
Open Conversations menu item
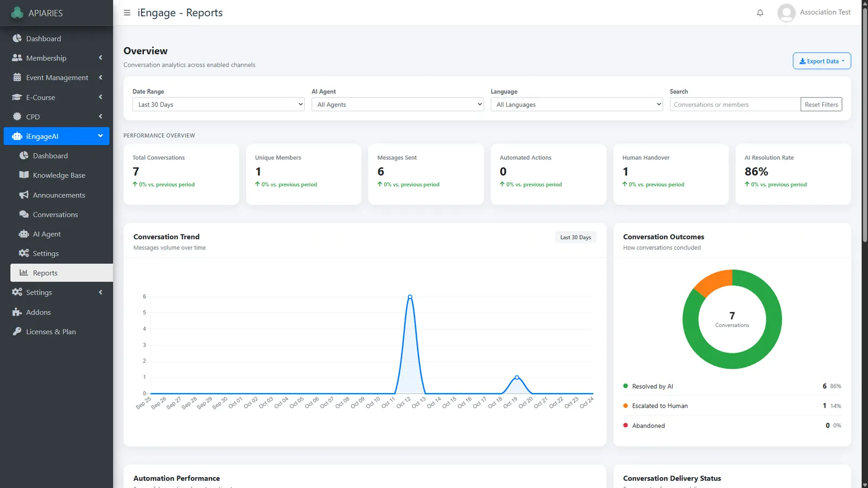pos(61,214)
